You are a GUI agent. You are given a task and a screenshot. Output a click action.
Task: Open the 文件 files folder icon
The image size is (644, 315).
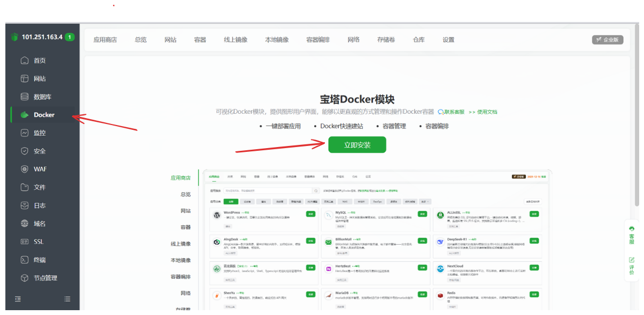[25, 187]
